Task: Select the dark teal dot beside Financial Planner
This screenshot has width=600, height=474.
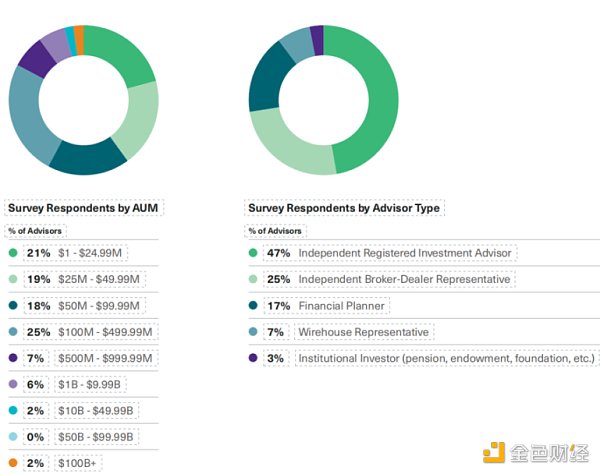Action: tap(254, 305)
